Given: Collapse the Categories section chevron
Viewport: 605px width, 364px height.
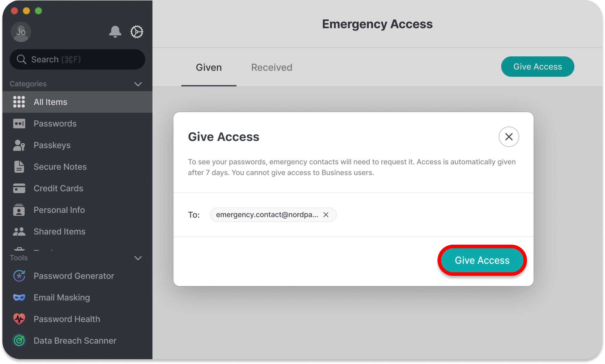Looking at the screenshot, I should (x=138, y=84).
